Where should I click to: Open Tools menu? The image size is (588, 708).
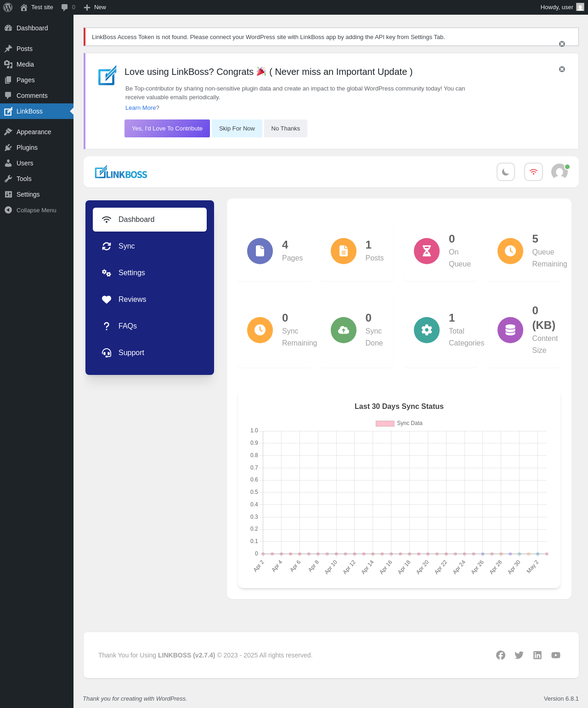37,179
